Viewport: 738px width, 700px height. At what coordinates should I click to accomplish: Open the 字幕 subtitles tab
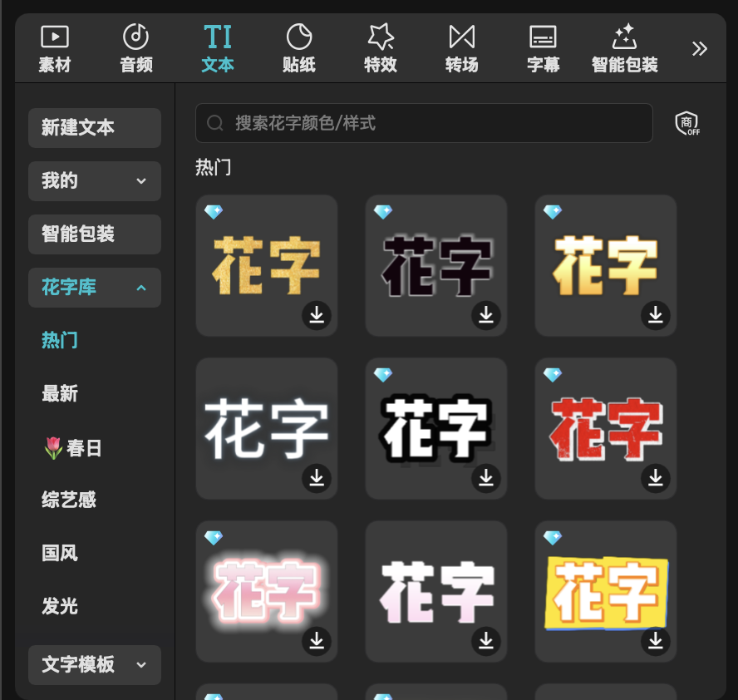pos(544,49)
